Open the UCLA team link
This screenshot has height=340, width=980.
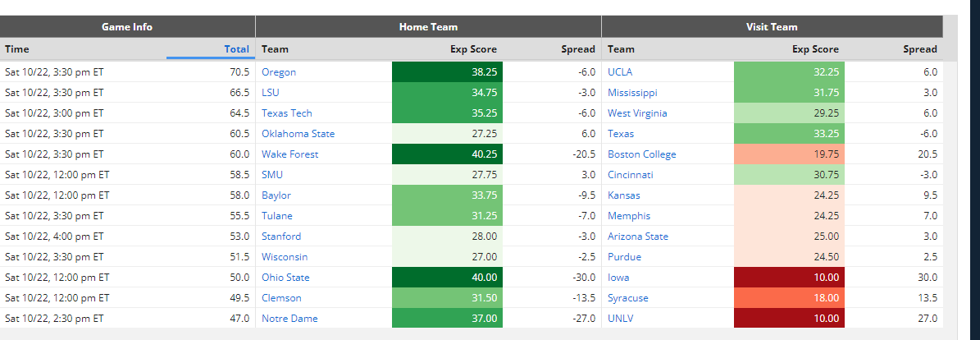620,72
